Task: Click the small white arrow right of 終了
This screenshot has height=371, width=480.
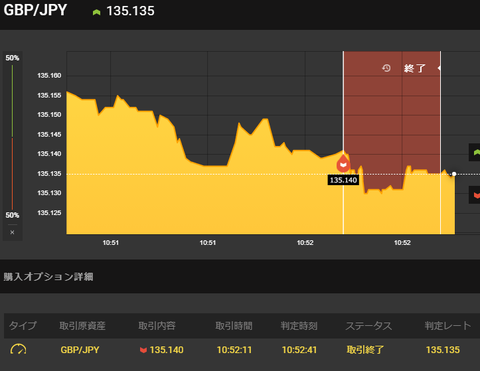Action: coord(439,68)
